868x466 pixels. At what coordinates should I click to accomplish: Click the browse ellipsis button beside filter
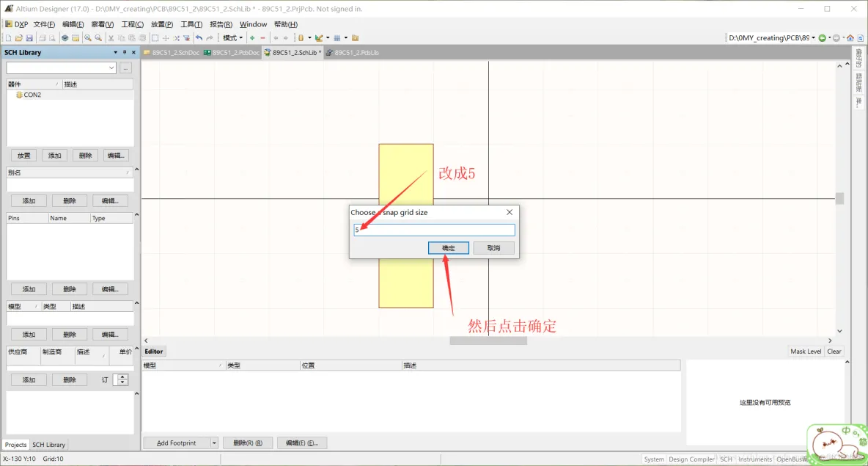(x=125, y=68)
